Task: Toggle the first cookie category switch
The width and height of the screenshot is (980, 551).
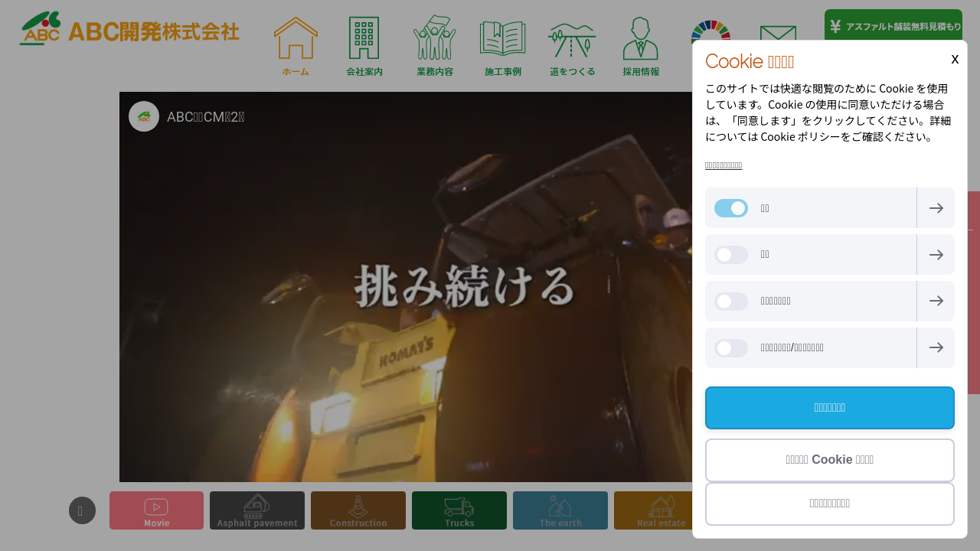Action: [731, 208]
